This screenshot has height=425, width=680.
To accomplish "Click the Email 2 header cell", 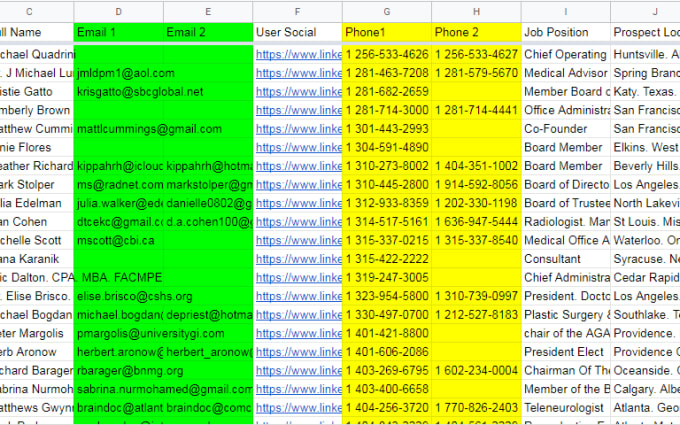I will point(208,33).
